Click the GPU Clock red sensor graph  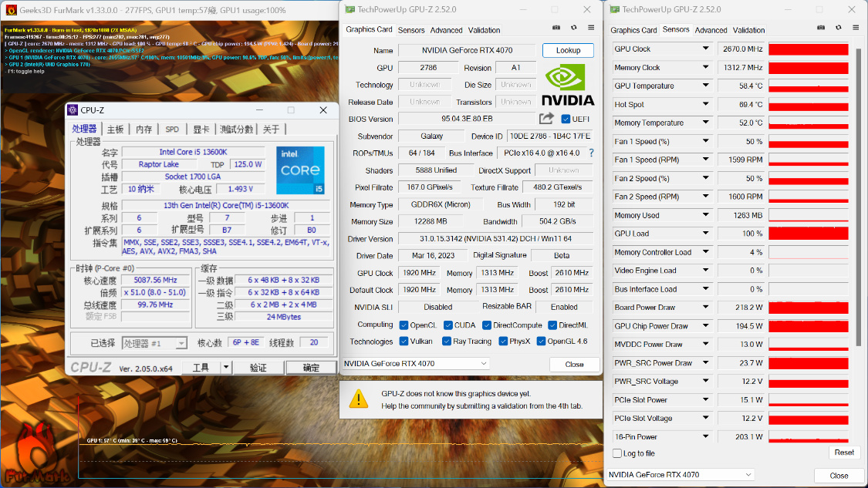pos(809,49)
